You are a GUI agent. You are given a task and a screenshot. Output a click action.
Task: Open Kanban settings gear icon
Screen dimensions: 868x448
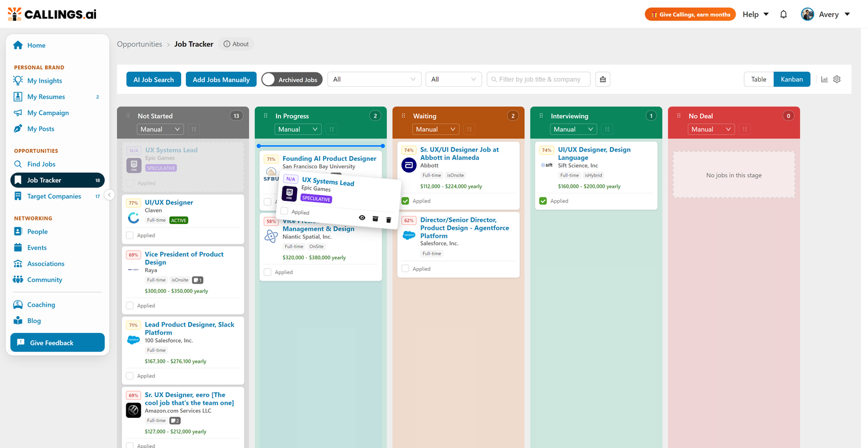[x=837, y=79]
